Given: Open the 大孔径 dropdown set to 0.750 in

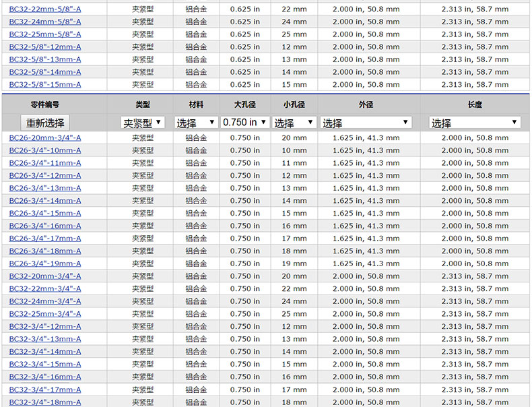Looking at the screenshot, I should [245, 123].
